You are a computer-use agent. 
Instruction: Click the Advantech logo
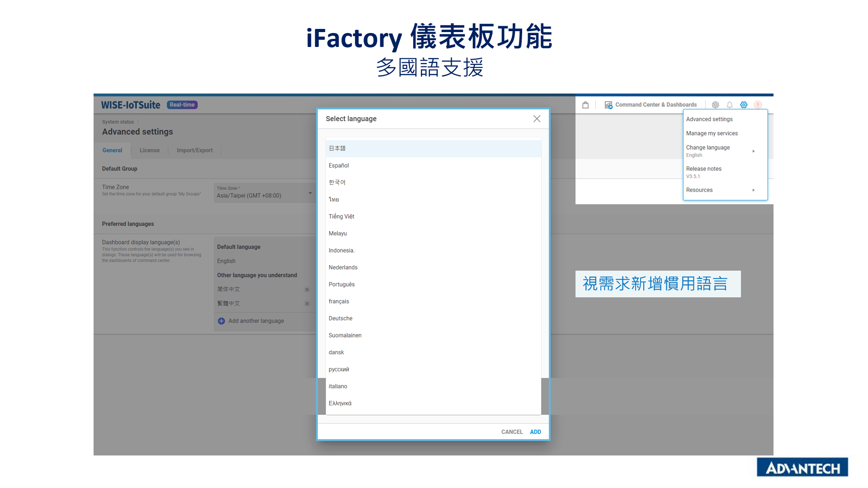coord(802,468)
